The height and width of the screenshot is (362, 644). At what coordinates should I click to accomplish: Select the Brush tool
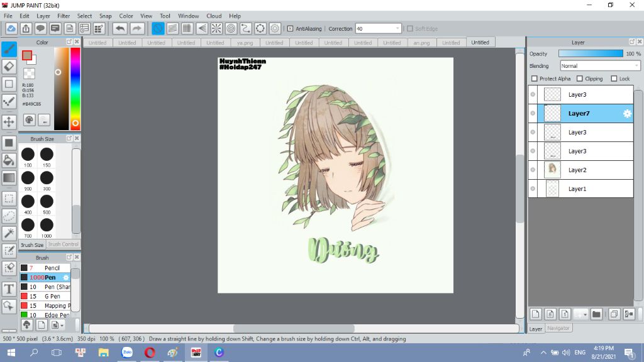[x=9, y=49]
